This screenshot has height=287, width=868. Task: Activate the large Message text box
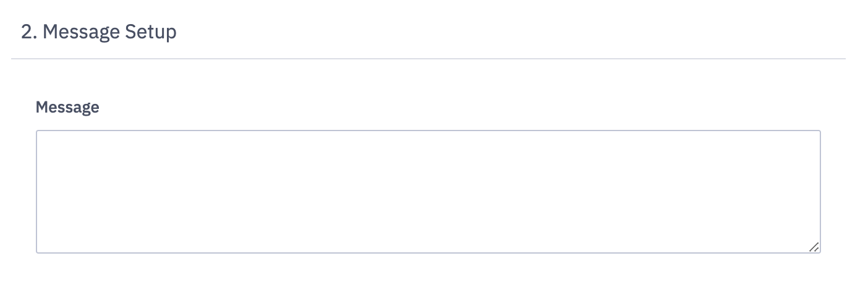click(428, 191)
